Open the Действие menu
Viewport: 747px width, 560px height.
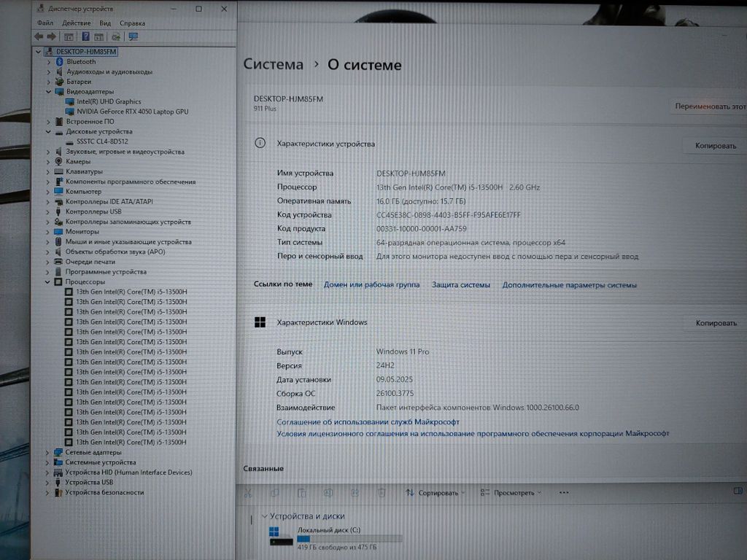pyautogui.click(x=77, y=23)
